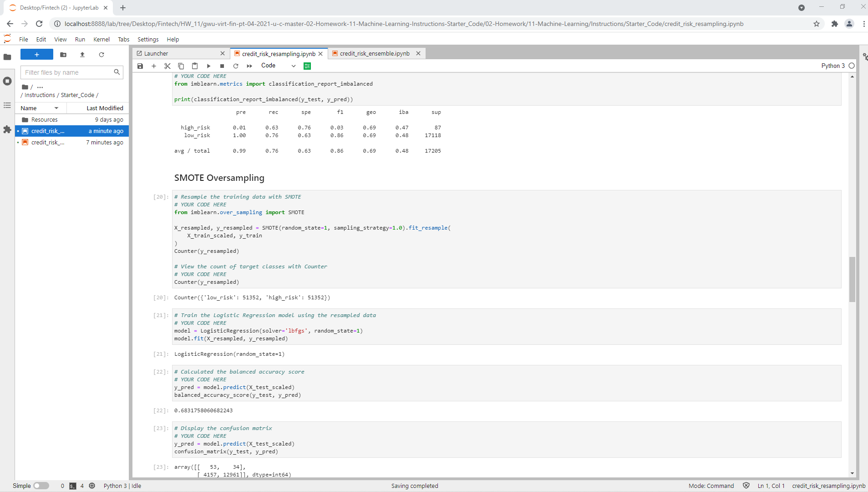Restart the kernel
The width and height of the screenshot is (868, 492).
point(236,66)
